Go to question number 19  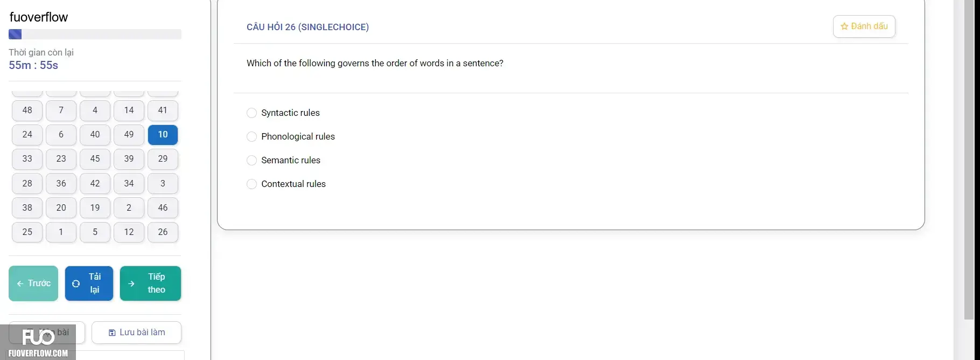click(95, 208)
